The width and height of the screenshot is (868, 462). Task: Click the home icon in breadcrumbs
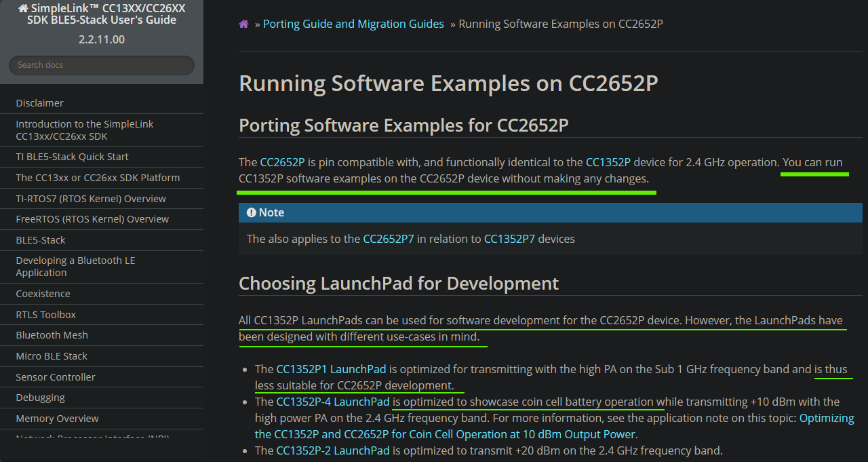243,24
